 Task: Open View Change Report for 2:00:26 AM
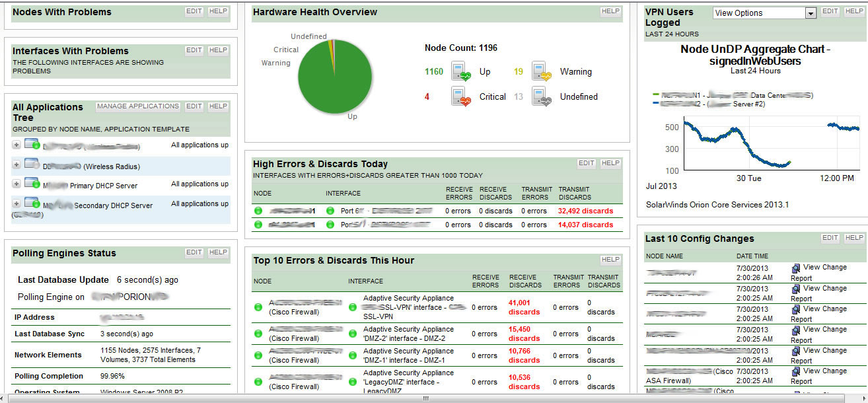(818, 273)
